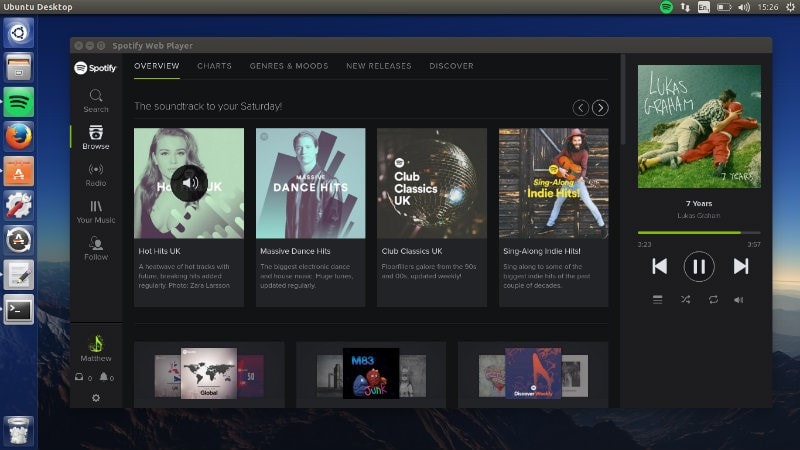Click the Spotify vertical scrollbar
Screen dimensions: 800x450
pyautogui.click(x=622, y=99)
